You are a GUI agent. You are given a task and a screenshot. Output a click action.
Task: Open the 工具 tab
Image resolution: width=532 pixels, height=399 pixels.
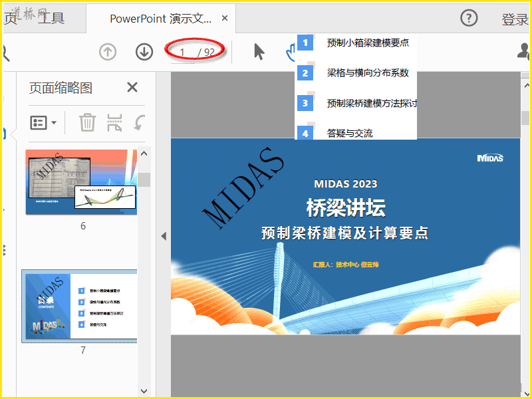point(51,18)
